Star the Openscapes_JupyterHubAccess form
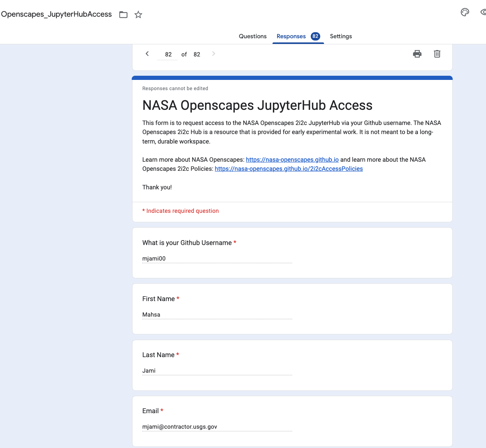This screenshot has width=486, height=448. pyautogui.click(x=139, y=15)
